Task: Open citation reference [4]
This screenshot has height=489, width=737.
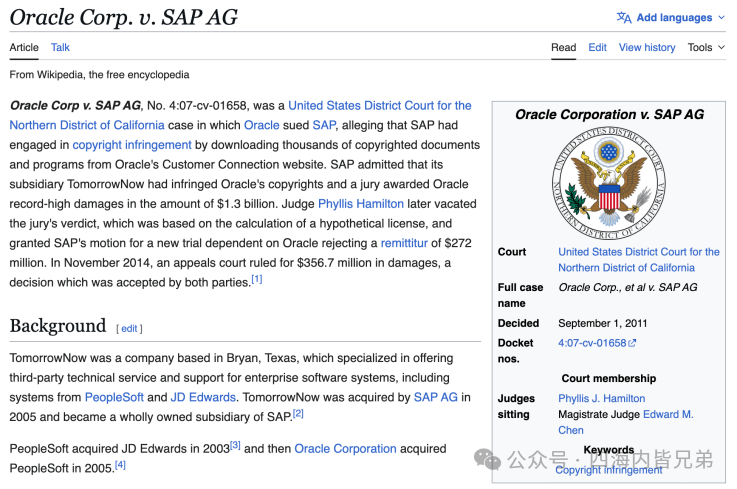Action: (x=120, y=465)
